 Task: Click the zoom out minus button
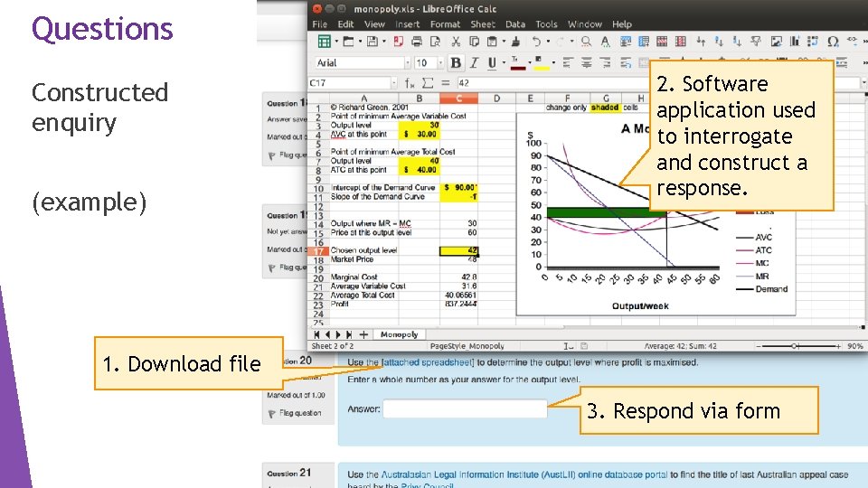(759, 346)
